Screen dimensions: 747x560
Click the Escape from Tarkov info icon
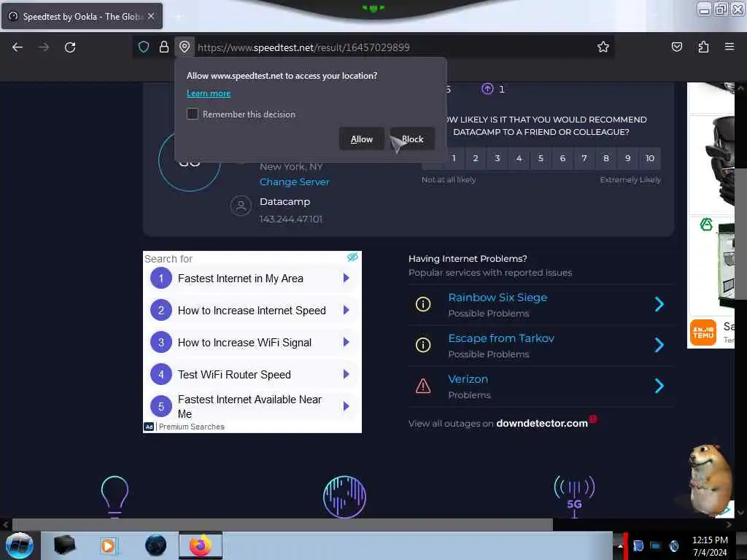[x=423, y=345]
